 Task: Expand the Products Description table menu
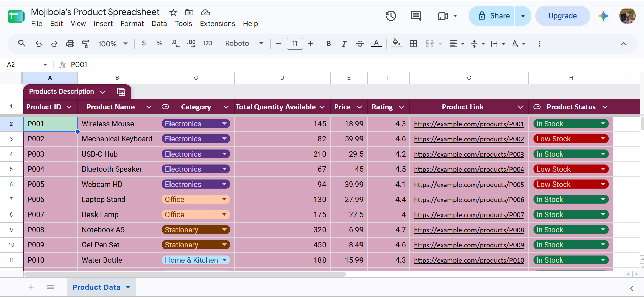click(103, 92)
